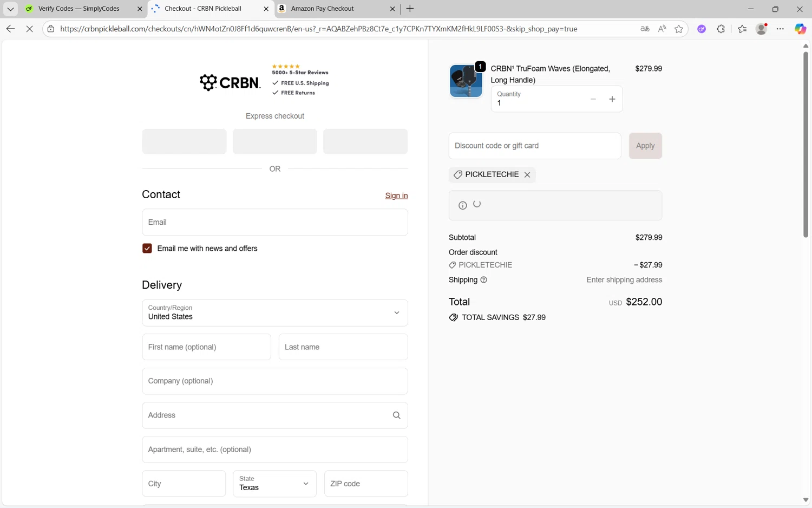Close the Amazon Pay Checkout tab
The width and height of the screenshot is (812, 508).
392,9
